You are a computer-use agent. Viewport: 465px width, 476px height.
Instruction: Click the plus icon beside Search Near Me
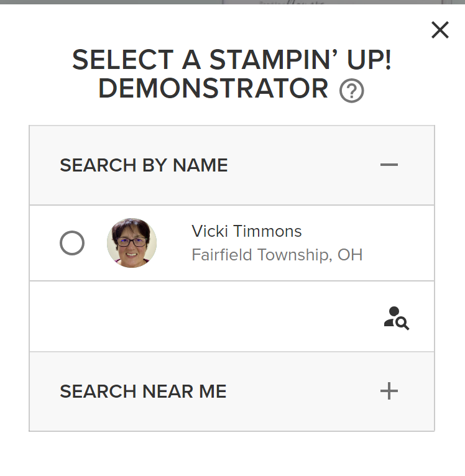(x=389, y=391)
